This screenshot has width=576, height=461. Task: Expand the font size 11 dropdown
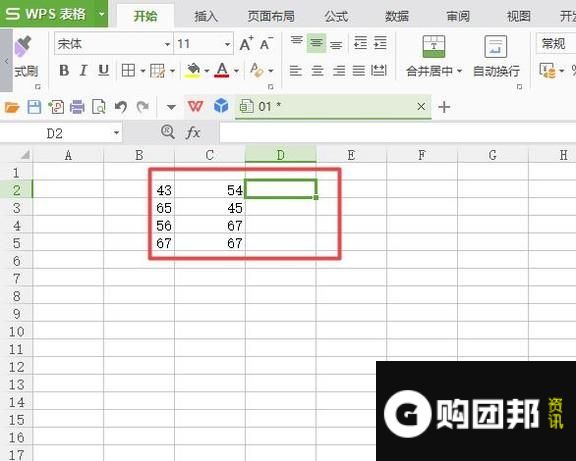tap(227, 44)
